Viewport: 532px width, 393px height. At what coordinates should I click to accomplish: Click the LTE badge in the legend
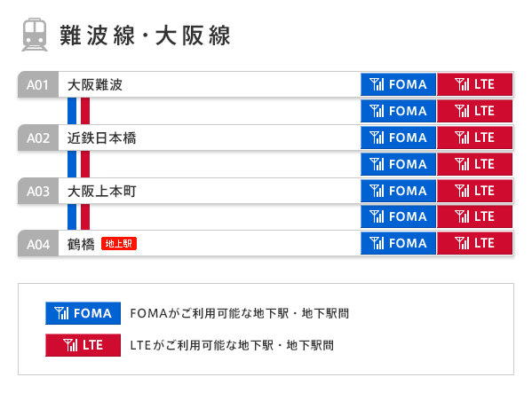click(83, 345)
